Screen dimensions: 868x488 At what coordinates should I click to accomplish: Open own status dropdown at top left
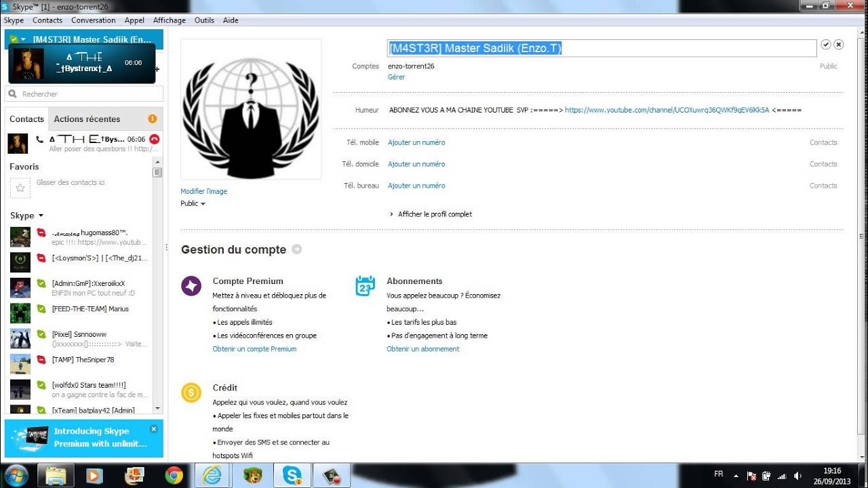17,39
